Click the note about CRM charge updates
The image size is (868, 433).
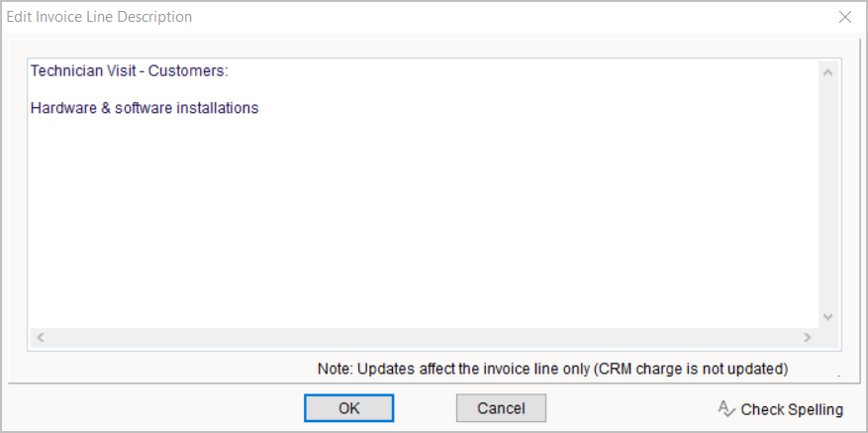pos(552,369)
